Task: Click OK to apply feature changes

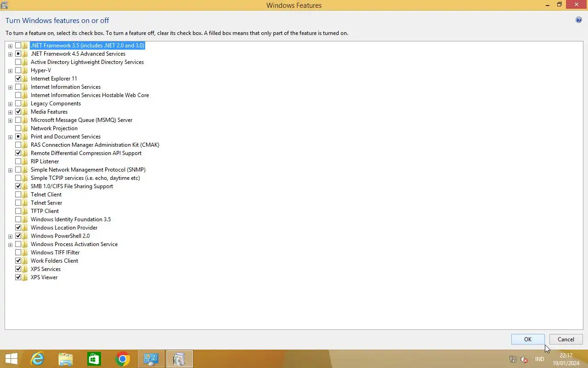Action: pyautogui.click(x=528, y=339)
